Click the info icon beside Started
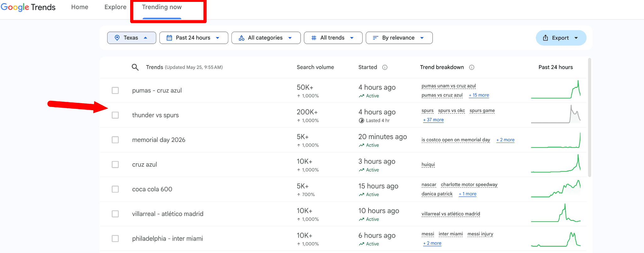644x253 pixels. point(385,67)
